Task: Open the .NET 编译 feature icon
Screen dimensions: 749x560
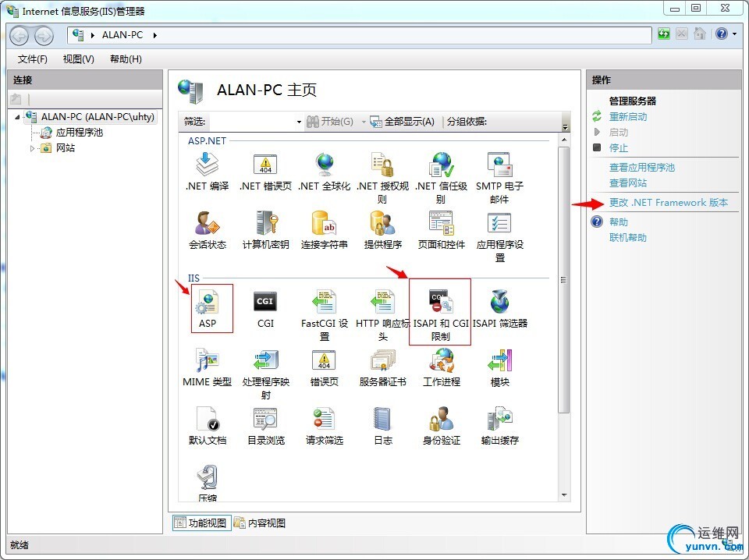Action: tap(207, 172)
